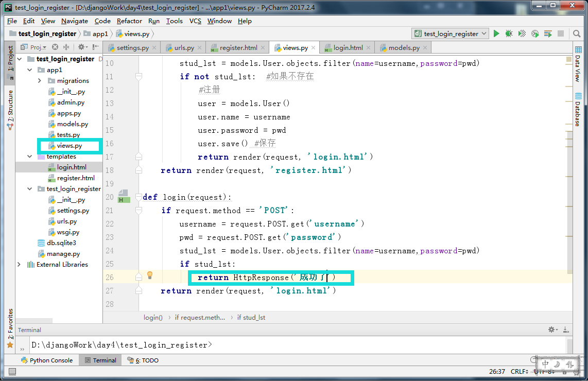Screen dimensions: 588x381
Task: Switch to login.html editor tab
Action: (348, 47)
